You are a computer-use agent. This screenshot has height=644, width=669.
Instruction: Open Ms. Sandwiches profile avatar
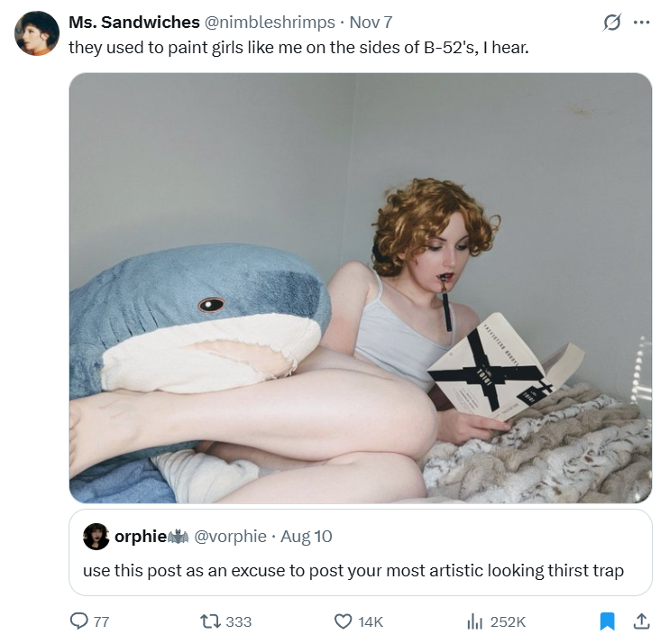[x=37, y=33]
